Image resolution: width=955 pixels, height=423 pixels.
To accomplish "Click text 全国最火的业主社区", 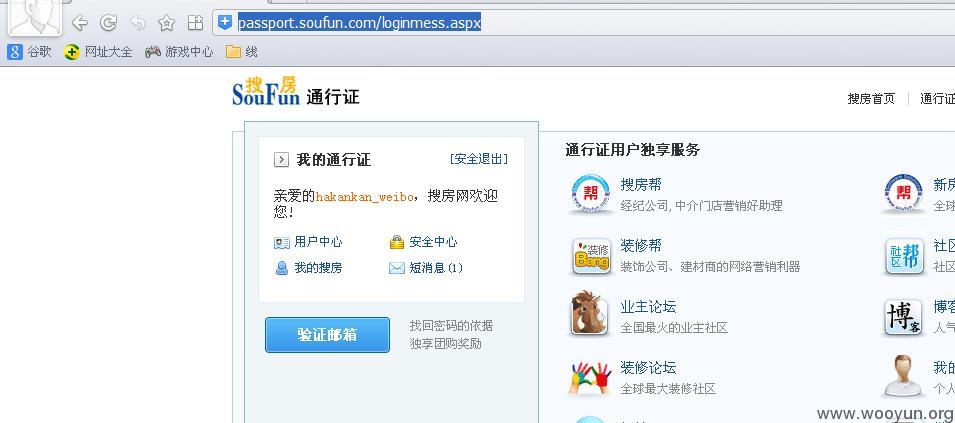I will 674,328.
